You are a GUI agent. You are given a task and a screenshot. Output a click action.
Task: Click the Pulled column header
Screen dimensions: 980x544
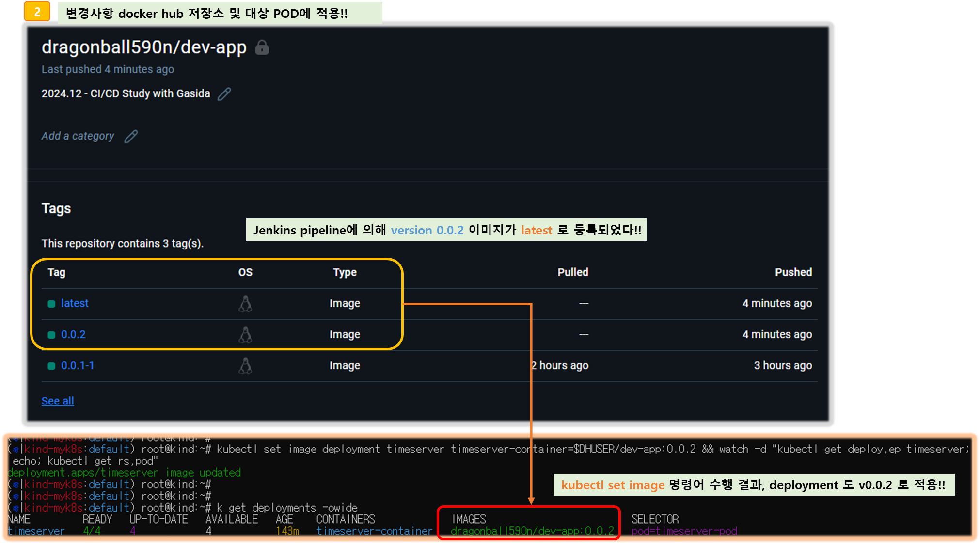pos(572,272)
